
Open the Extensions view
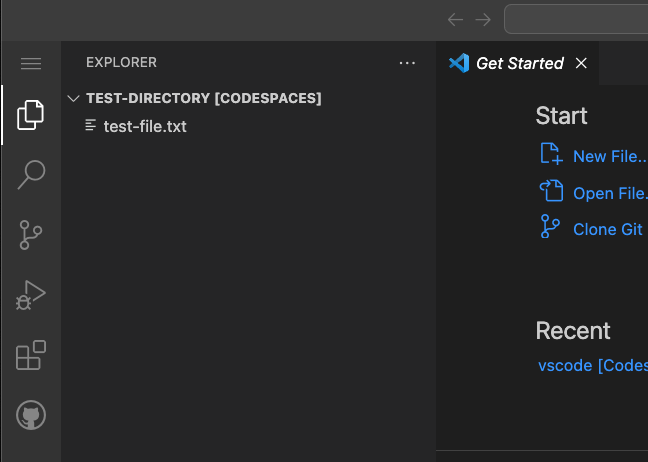pos(31,355)
